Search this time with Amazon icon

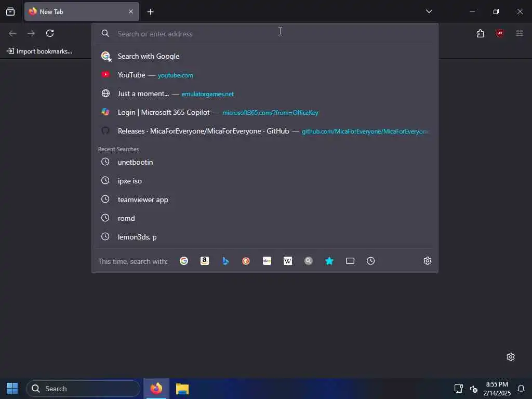click(x=205, y=261)
